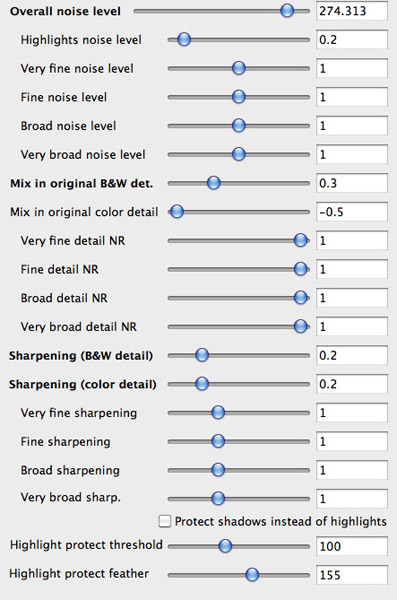The height and width of the screenshot is (600, 397).
Task: Click the Highlight protect threshold slider
Action: point(239,546)
